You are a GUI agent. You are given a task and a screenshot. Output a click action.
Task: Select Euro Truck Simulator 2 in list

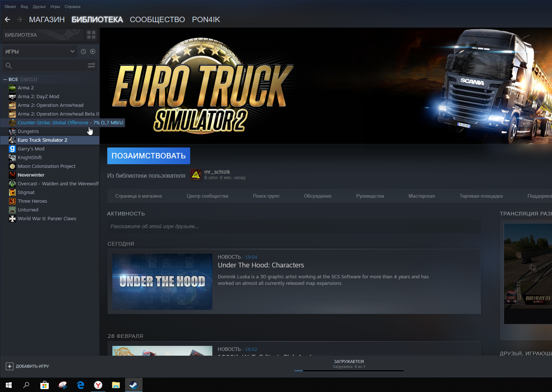coord(50,140)
